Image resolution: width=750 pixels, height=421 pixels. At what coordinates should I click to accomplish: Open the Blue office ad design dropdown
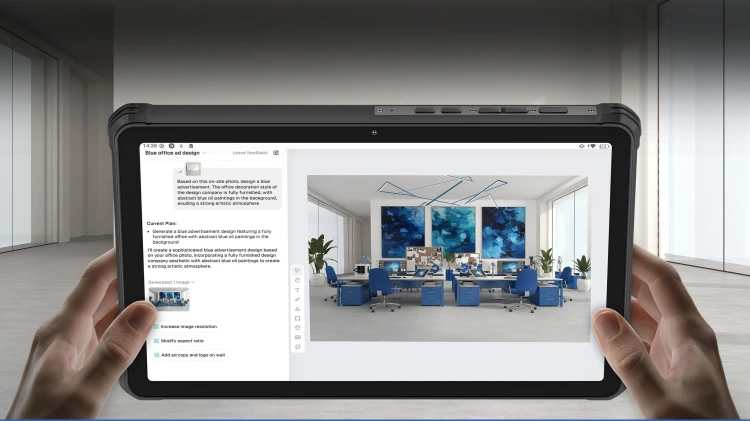click(175, 153)
